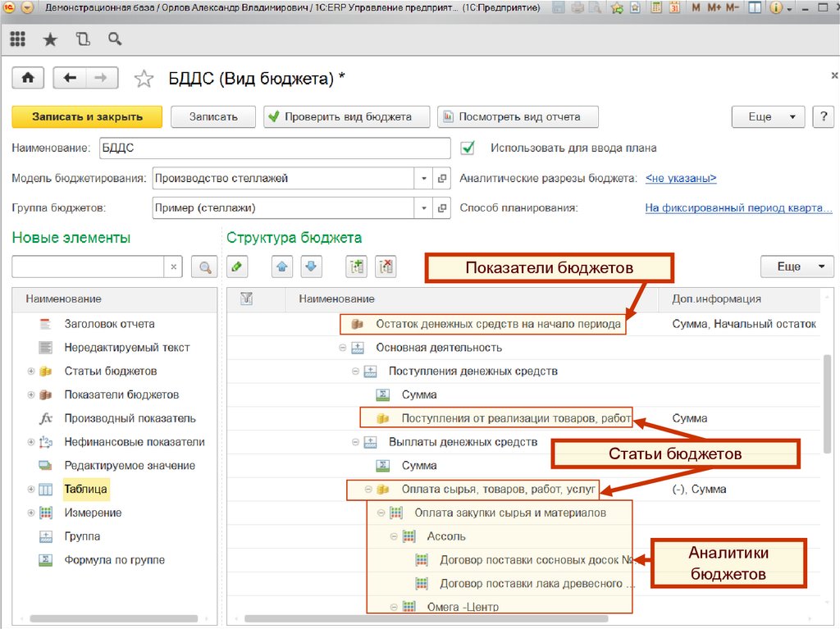The height and width of the screenshot is (629, 840).
Task: Click the add group icon
Action: [357, 267]
